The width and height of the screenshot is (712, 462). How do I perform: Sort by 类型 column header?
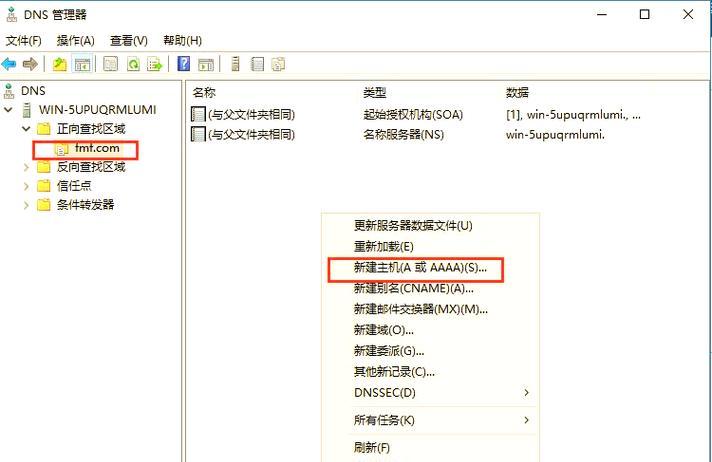[x=375, y=93]
